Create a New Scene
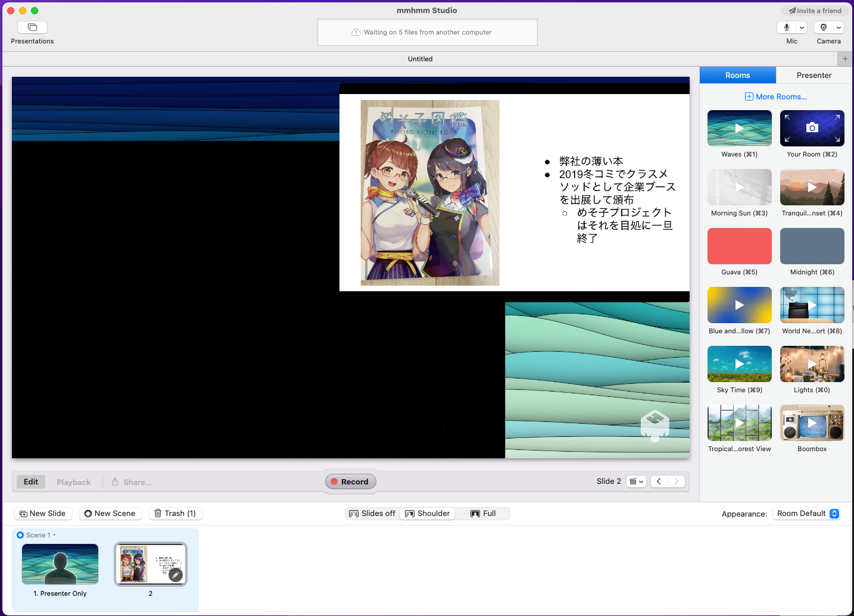The image size is (854, 616). 110,514
